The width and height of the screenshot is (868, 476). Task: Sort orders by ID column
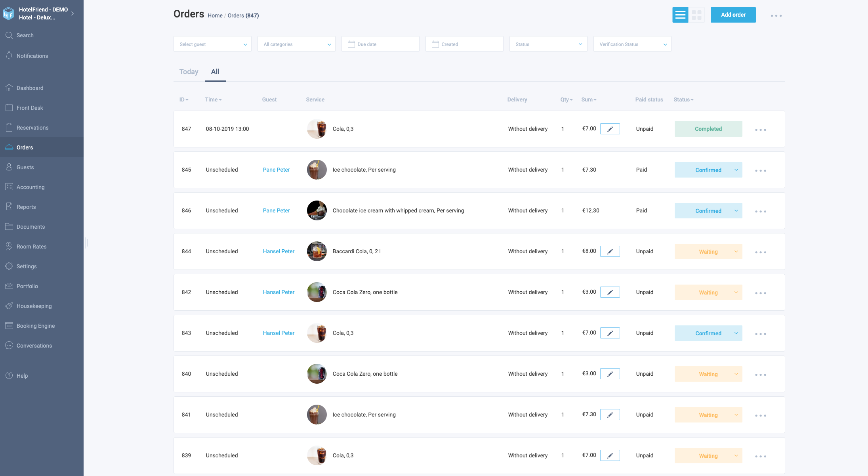183,99
